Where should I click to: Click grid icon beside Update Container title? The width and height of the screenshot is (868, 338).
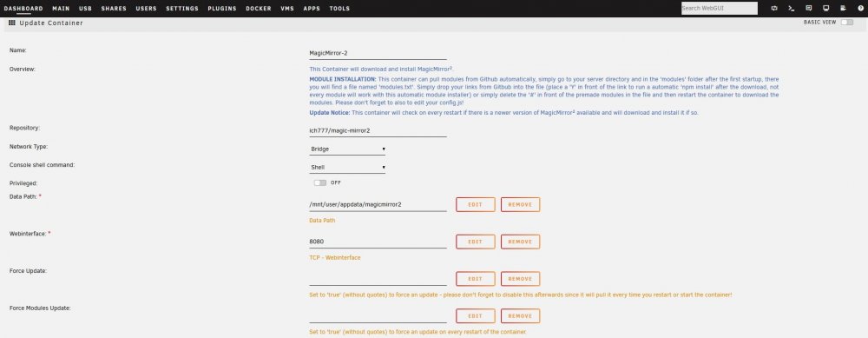(x=12, y=23)
